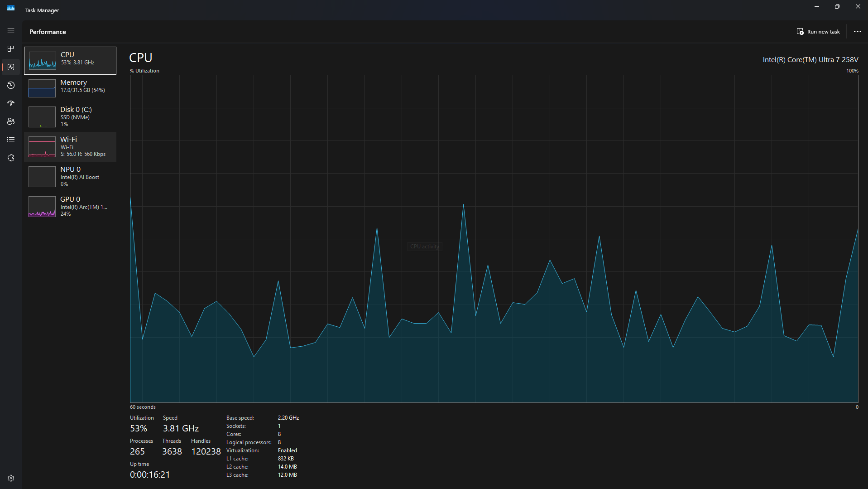
Task: Restore down the Task Manager window
Action: 837,6
